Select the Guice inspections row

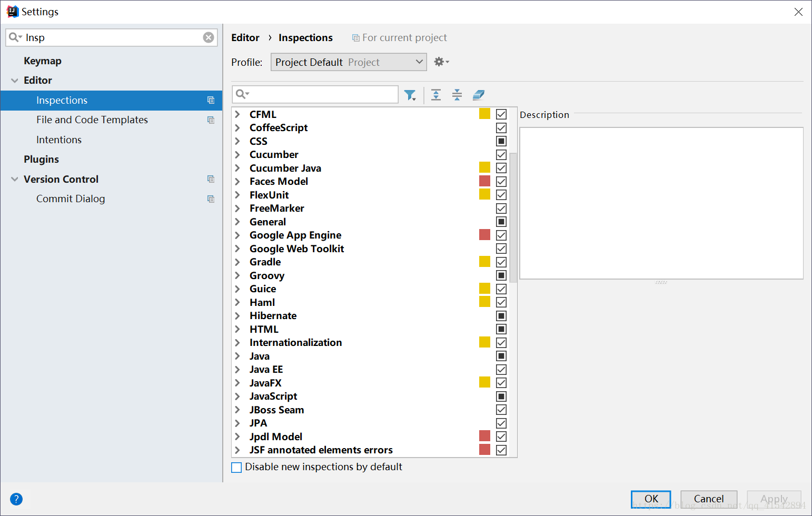[x=370, y=289]
